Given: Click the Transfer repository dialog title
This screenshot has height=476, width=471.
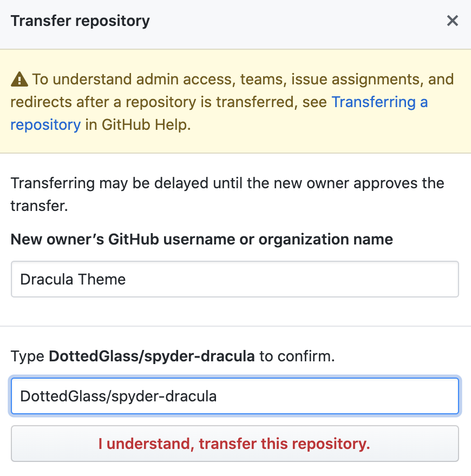Looking at the screenshot, I should (x=80, y=21).
